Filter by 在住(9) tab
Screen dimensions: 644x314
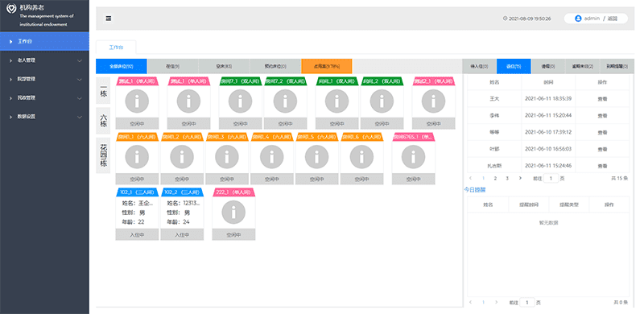pyautogui.click(x=173, y=66)
